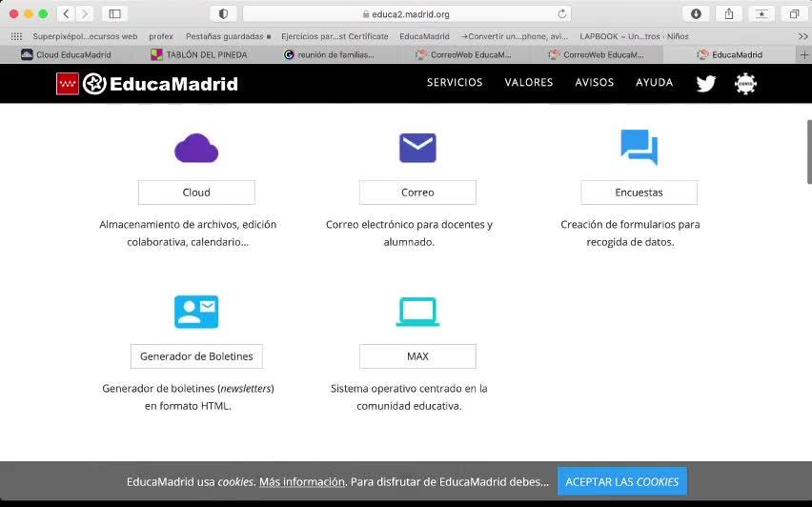812x507 pixels.
Task: Go back with Safari back arrow
Action: tap(66, 14)
